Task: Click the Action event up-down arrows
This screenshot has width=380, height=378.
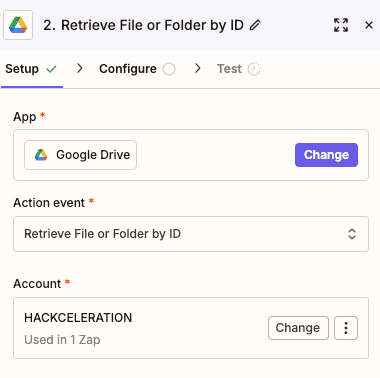Action: 352,234
